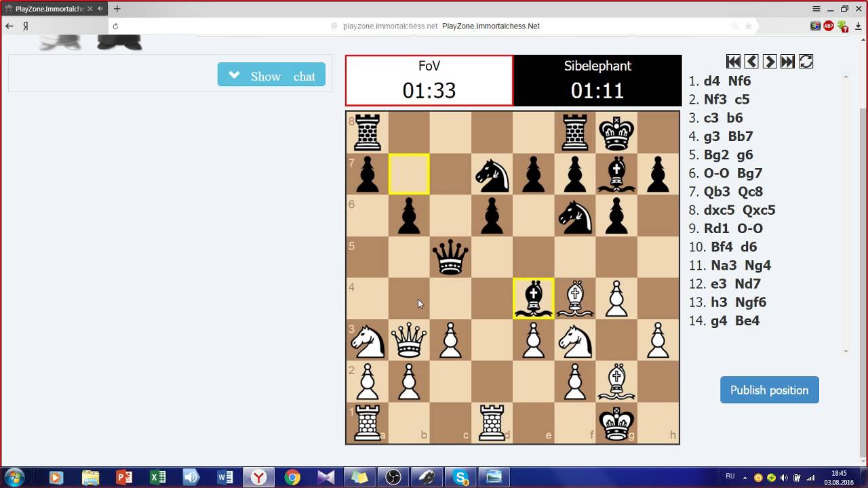Step back one move
This screenshot has height=488, width=868.
[x=751, y=62]
